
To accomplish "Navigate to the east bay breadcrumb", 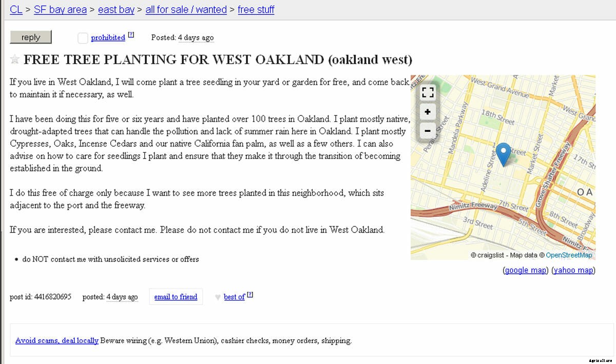I will [x=115, y=9].
